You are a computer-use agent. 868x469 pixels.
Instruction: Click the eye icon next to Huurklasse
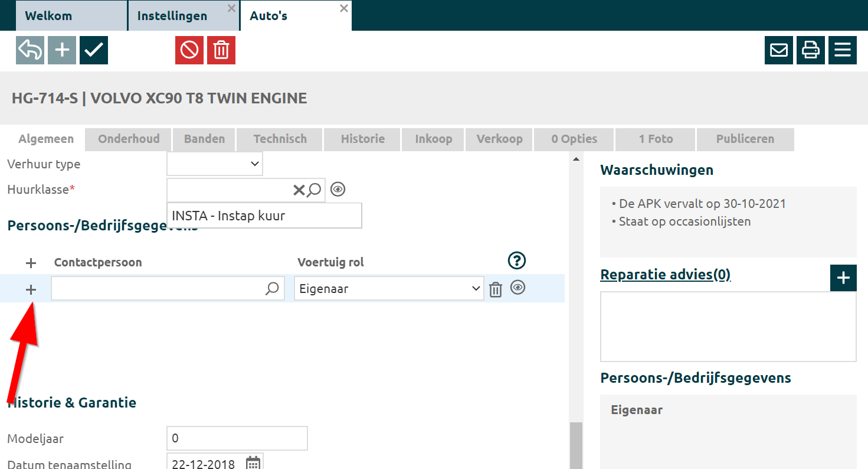[x=338, y=189]
